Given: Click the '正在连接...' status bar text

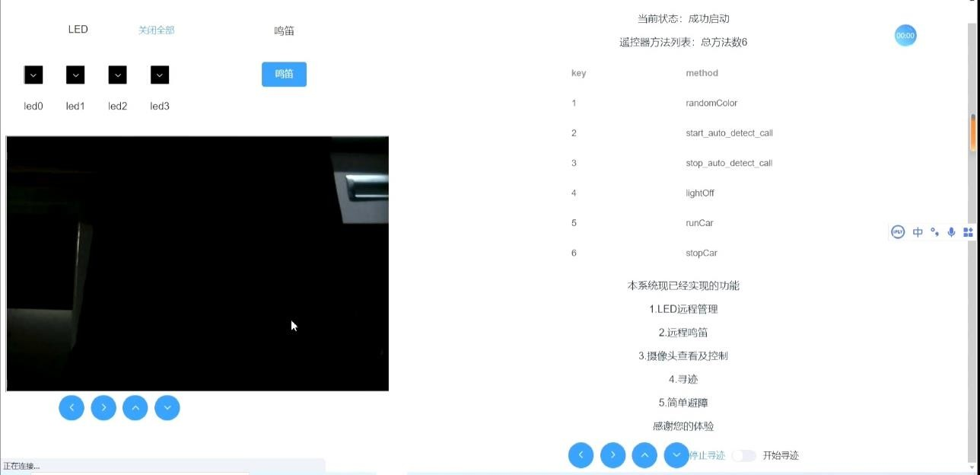Looking at the screenshot, I should pyautogui.click(x=21, y=466).
